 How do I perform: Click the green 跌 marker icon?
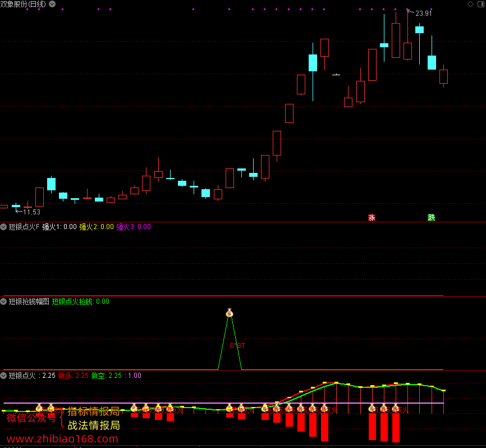432,218
